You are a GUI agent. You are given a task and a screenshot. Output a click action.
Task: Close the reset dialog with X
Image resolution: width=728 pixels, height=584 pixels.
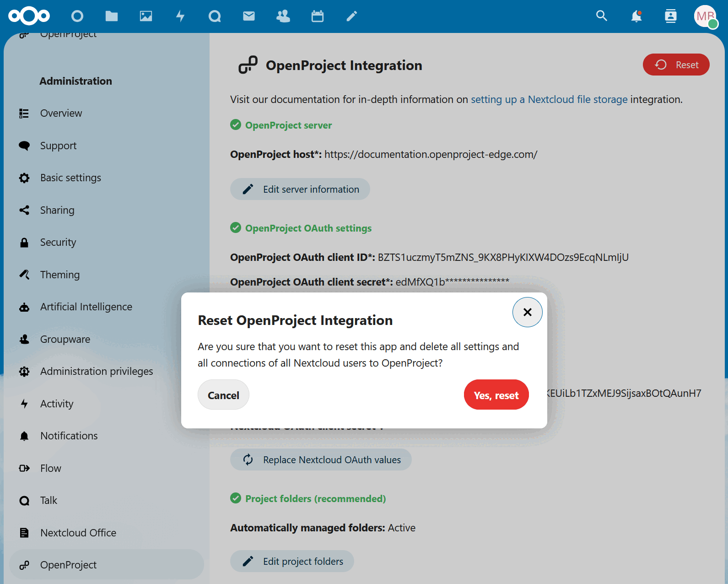[x=527, y=312]
